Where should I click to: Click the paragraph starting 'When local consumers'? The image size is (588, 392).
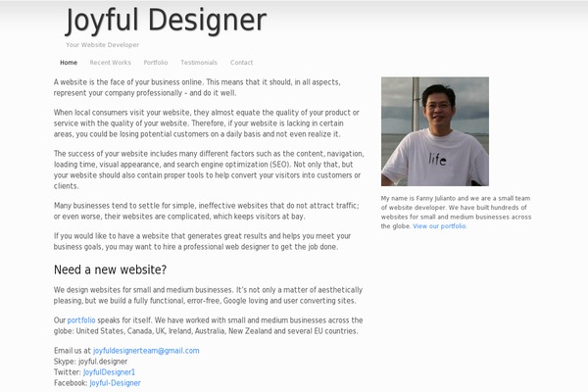pos(206,123)
